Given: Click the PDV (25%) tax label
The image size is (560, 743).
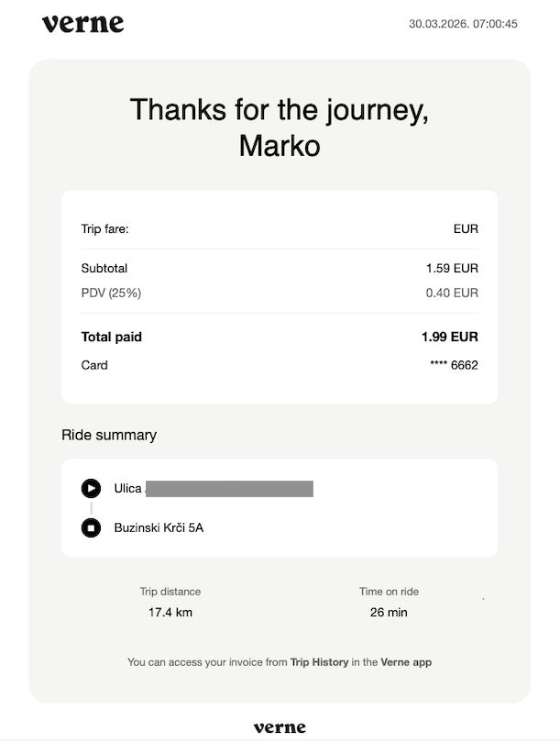Looking at the screenshot, I should [x=111, y=293].
